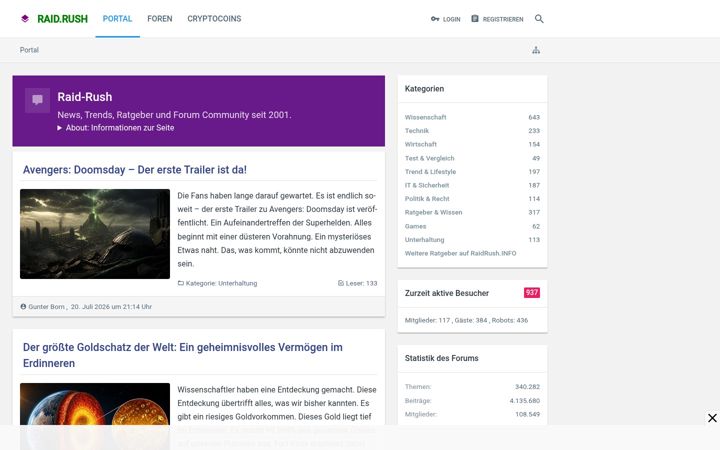The width and height of the screenshot is (720, 450).
Task: Click author Gunter Born
Action: (x=46, y=307)
